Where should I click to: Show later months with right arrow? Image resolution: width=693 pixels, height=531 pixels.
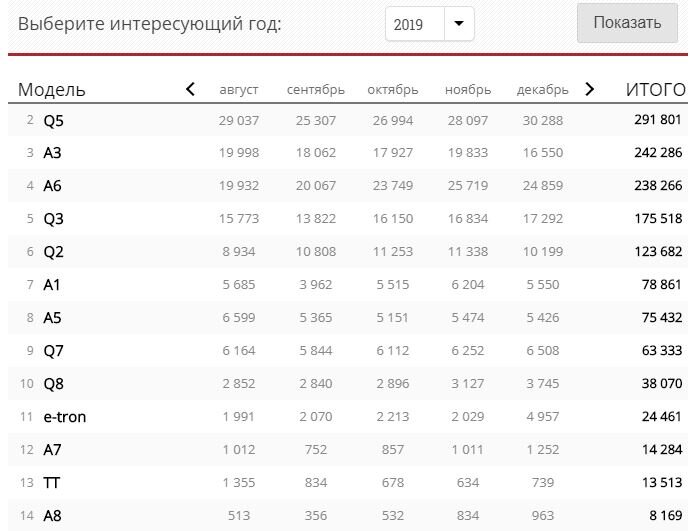(x=589, y=89)
